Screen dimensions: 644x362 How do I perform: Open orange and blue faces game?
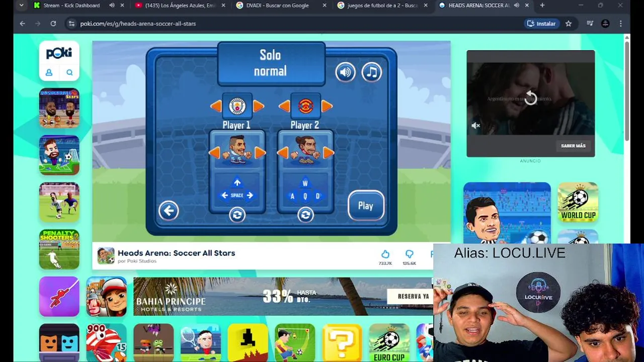(59, 342)
